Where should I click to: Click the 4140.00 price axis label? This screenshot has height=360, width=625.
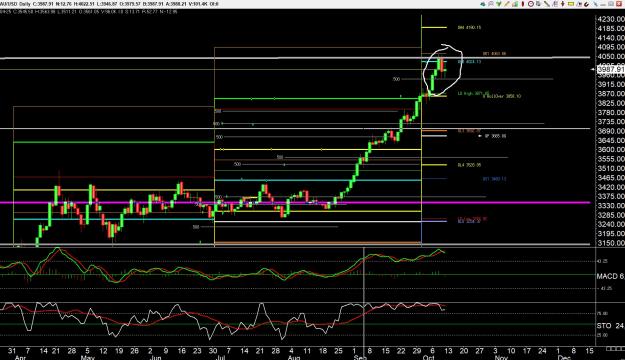611,38
